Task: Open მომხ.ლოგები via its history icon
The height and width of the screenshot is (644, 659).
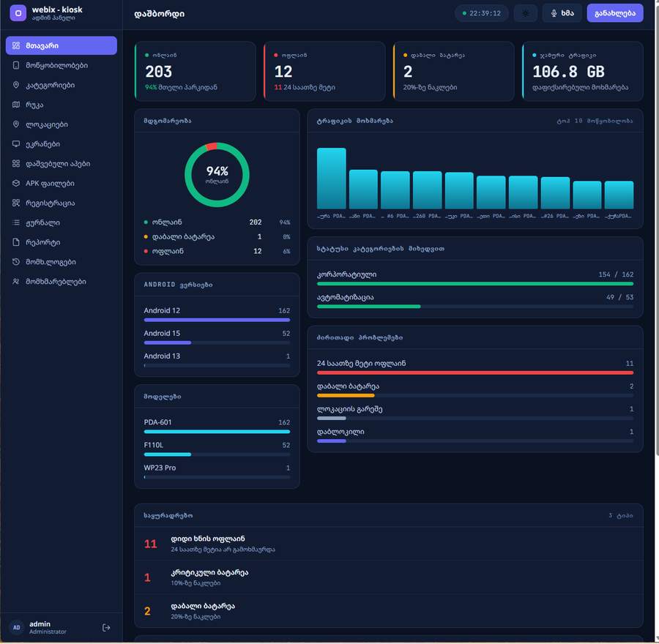Action: tap(16, 262)
